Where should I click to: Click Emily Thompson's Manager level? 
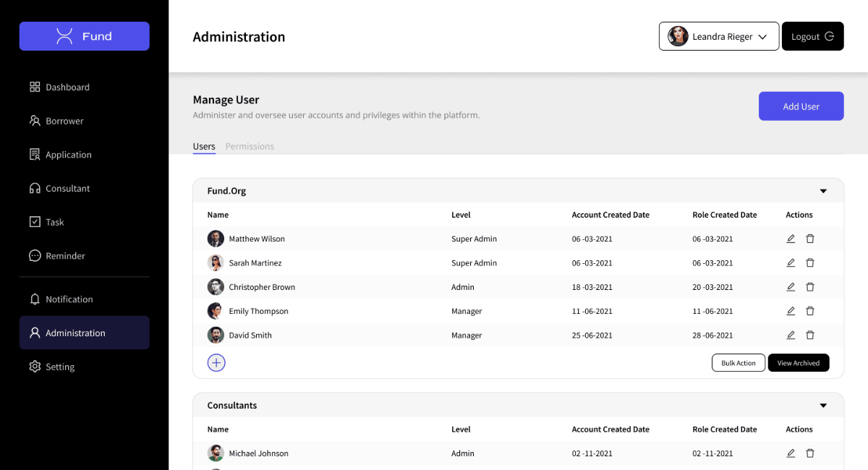[x=467, y=311]
